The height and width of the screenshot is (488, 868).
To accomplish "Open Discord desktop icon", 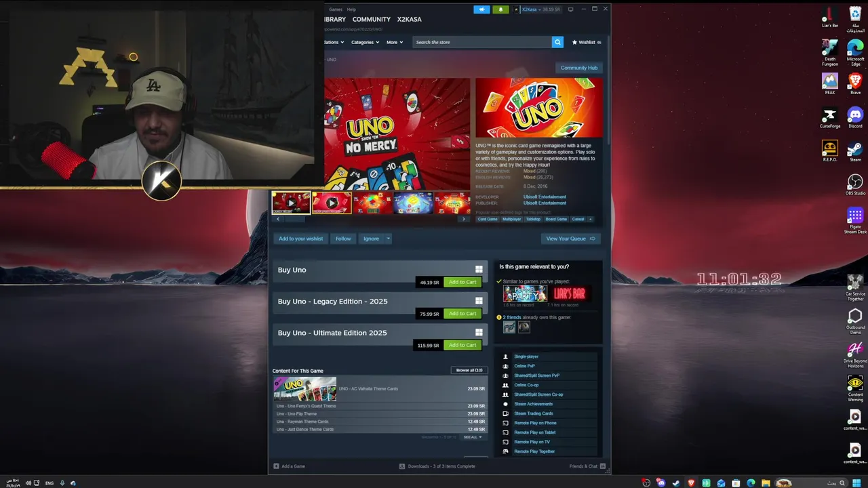I will [855, 118].
